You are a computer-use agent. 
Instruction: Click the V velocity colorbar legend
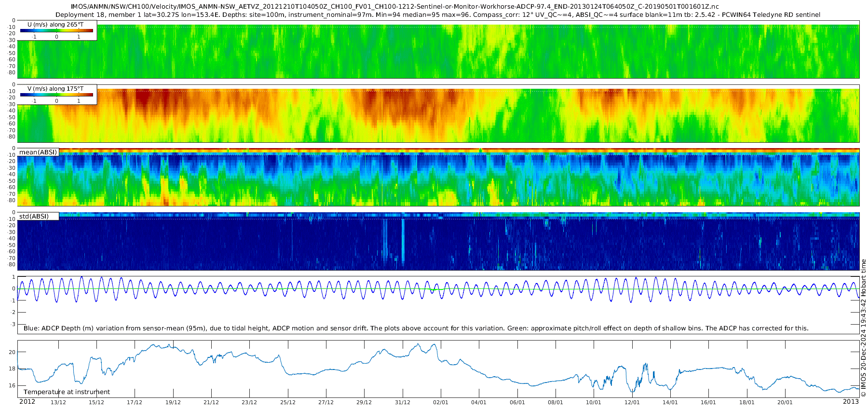click(x=57, y=95)
